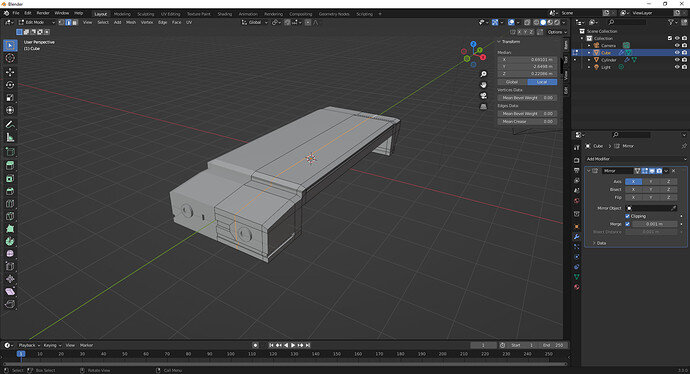690x374 pixels.
Task: Pin the properties editor context
Action: [683, 146]
